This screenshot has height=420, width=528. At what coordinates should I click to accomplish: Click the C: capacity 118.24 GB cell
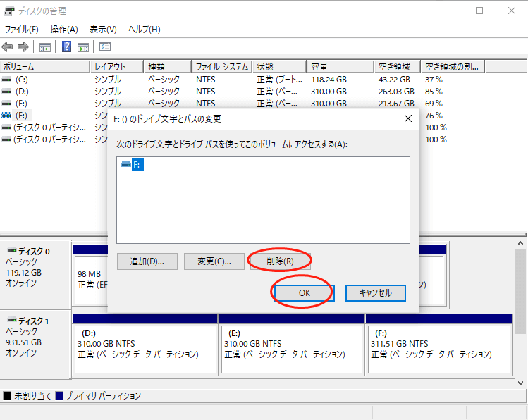click(x=329, y=80)
